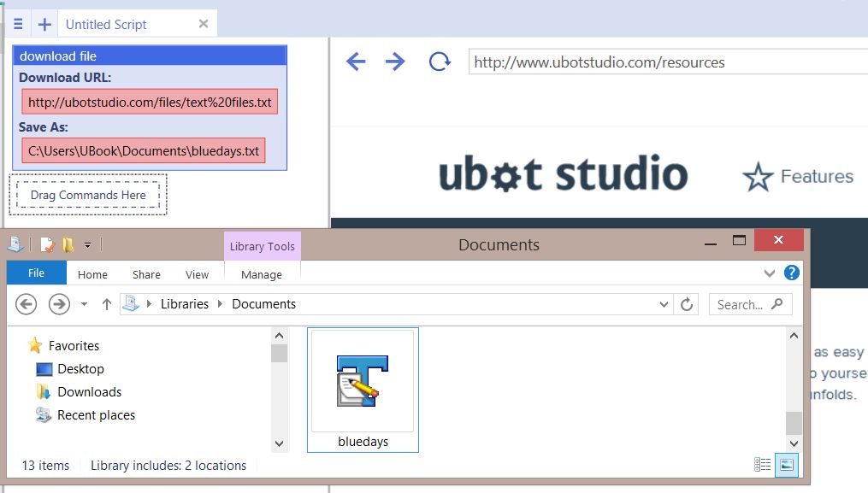
Task: Click the UBot browser address bar
Action: point(668,62)
